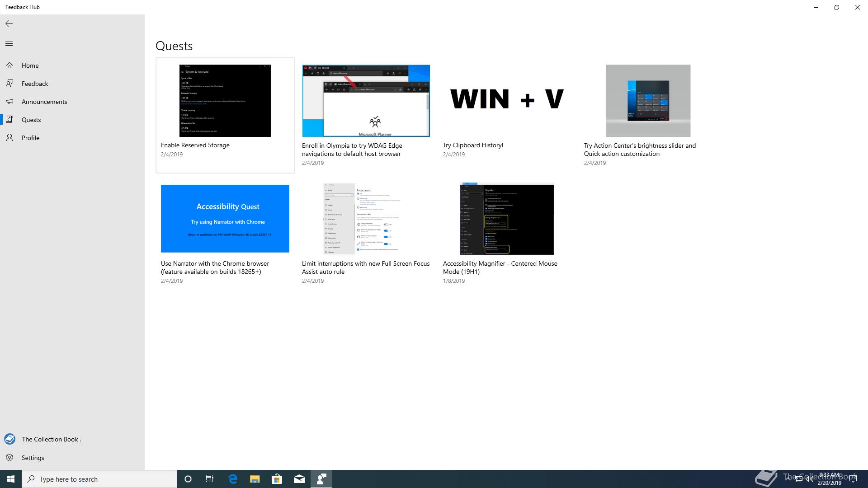Open File Explorer from taskbar
The image size is (868, 488).
point(255,479)
